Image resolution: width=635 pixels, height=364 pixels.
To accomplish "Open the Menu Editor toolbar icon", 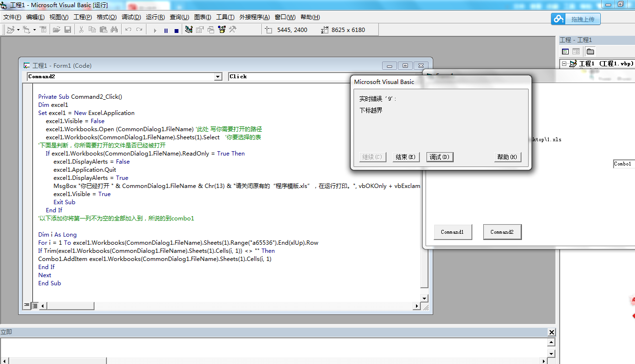I will coord(43,30).
